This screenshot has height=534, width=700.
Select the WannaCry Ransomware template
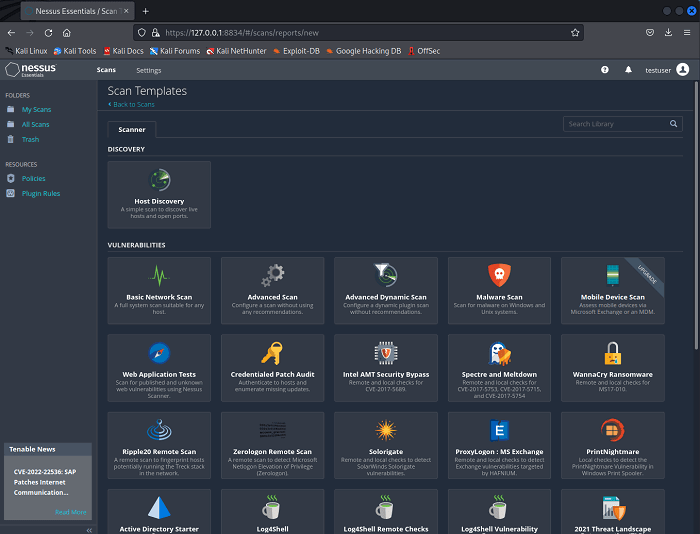[x=612, y=366]
